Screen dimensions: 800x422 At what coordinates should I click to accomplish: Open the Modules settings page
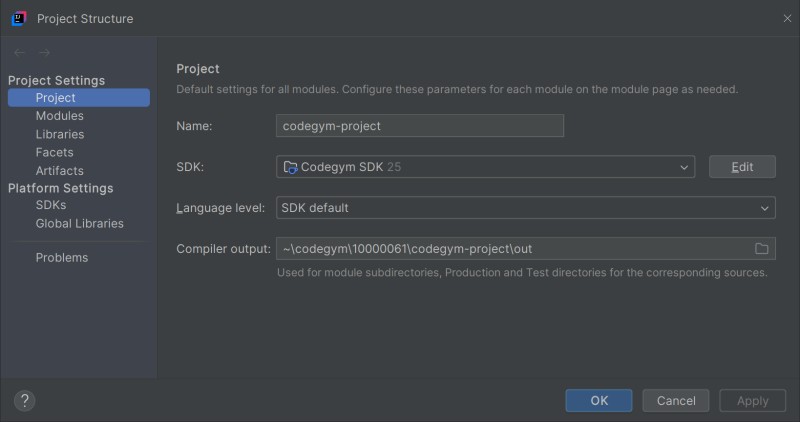point(59,116)
